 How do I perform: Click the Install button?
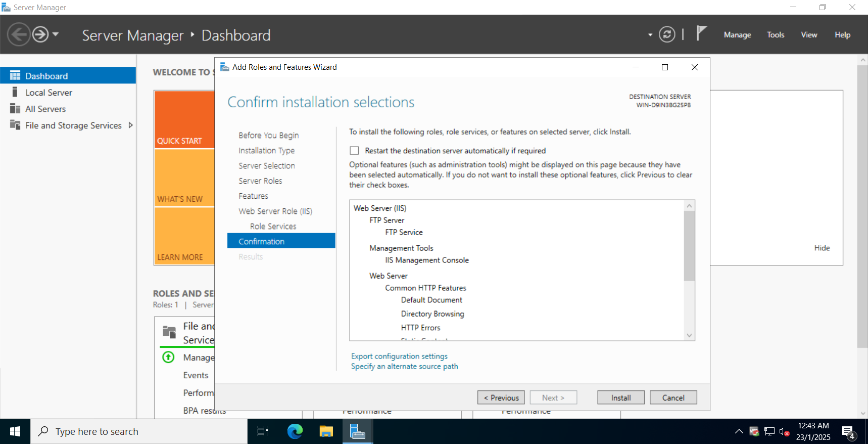click(621, 397)
